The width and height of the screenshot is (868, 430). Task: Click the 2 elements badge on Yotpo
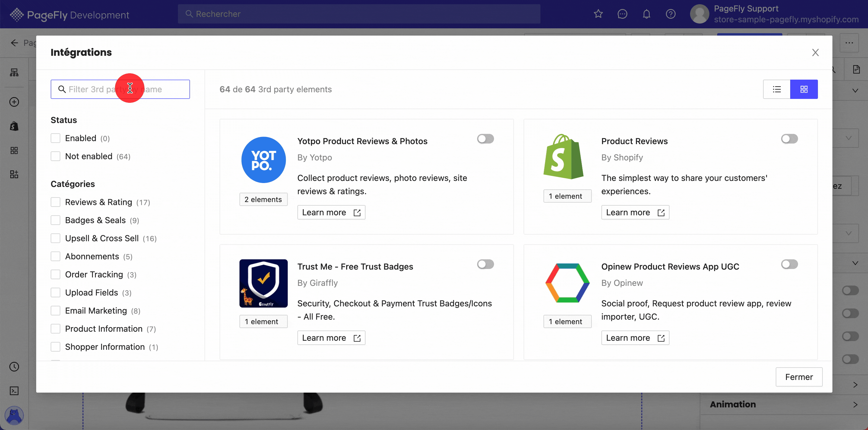click(x=263, y=200)
